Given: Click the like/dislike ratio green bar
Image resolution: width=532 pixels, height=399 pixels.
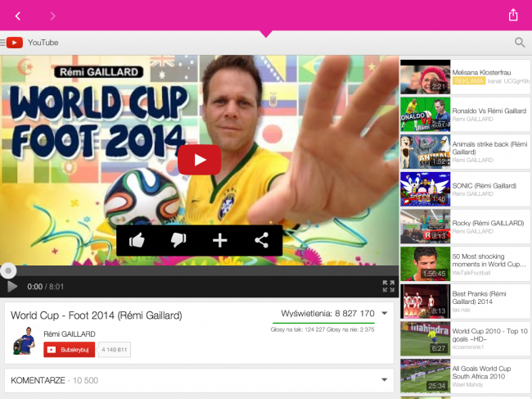Looking at the screenshot, I should point(323,323).
